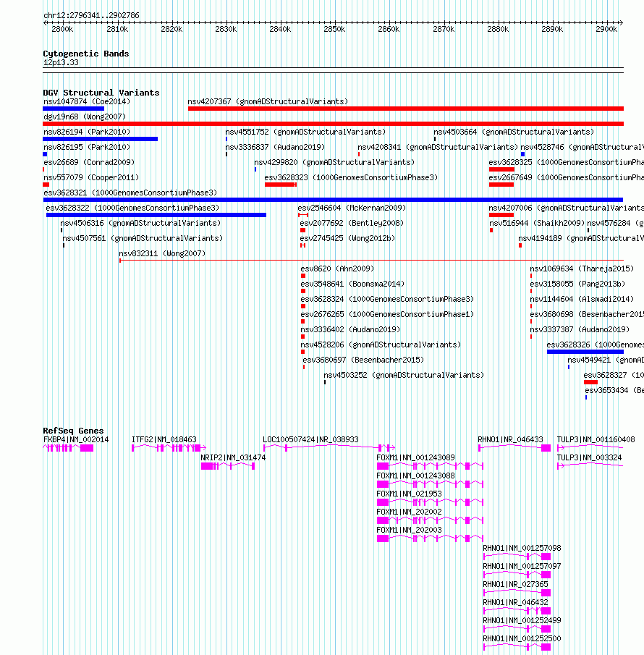644x655 pixels.
Task: Open nsv1047874 (Coe2014) variant
Action: pos(87,101)
